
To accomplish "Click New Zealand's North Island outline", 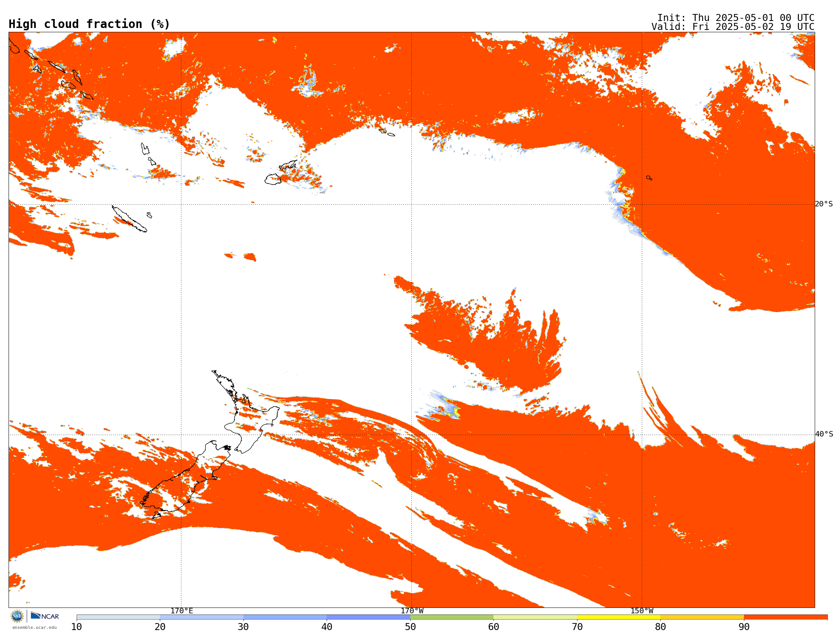I will [245, 412].
